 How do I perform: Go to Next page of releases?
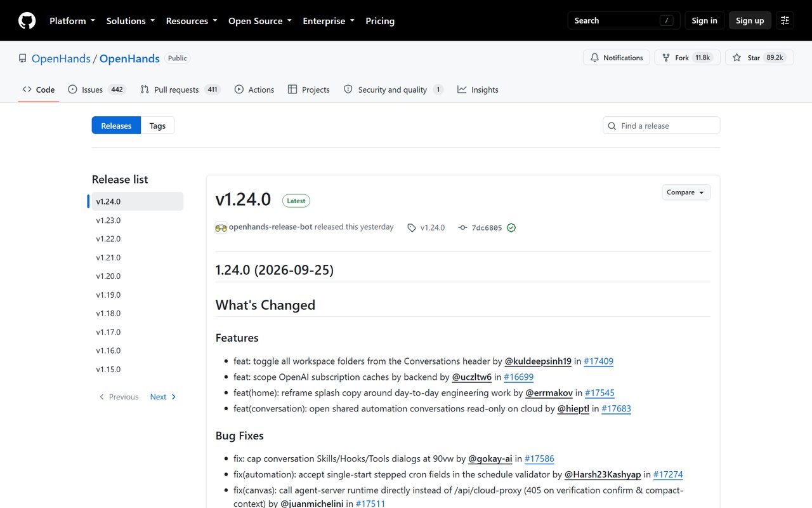[x=164, y=397]
